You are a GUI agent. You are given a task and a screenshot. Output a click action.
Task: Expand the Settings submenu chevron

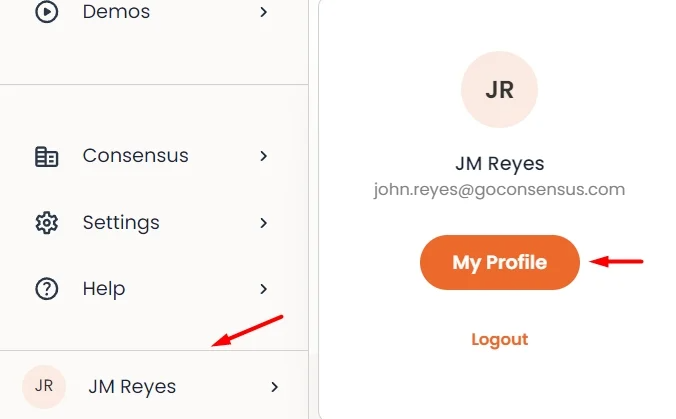263,223
